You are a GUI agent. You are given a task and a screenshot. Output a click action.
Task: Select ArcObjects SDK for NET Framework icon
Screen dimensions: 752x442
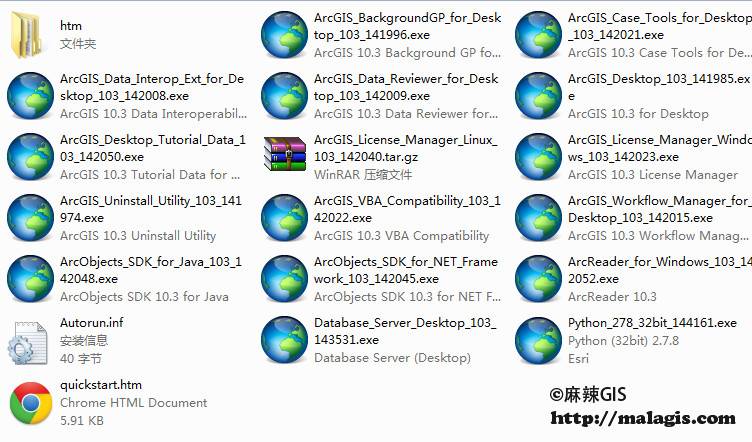click(284, 279)
